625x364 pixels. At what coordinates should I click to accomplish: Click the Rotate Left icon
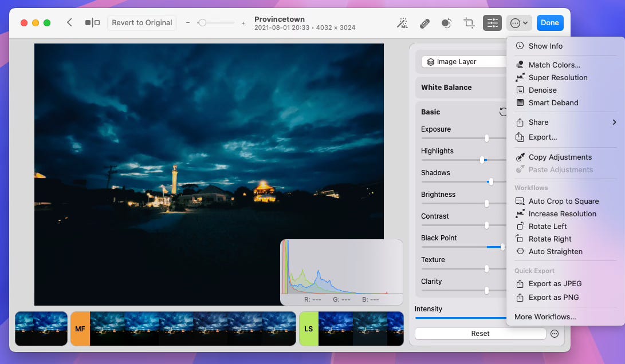click(520, 226)
